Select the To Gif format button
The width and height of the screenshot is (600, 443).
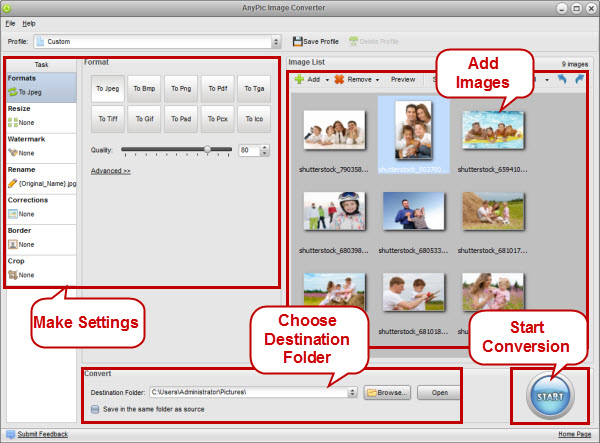pyautogui.click(x=143, y=119)
